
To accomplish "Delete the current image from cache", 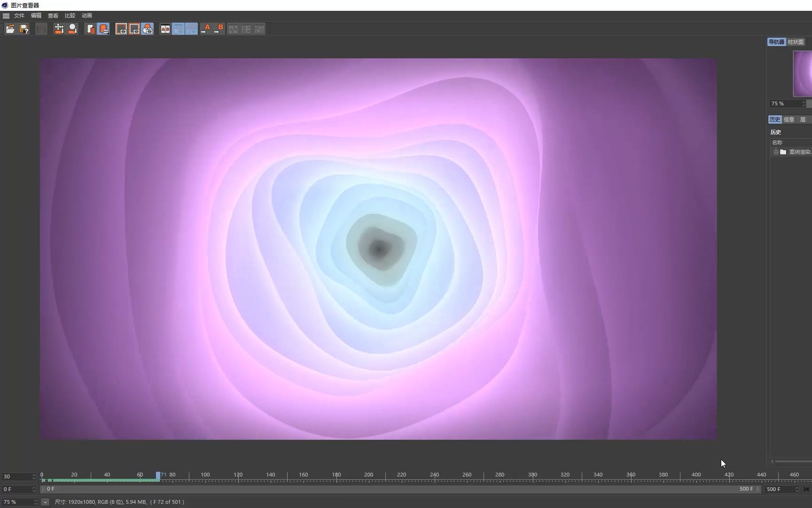I will coord(90,29).
